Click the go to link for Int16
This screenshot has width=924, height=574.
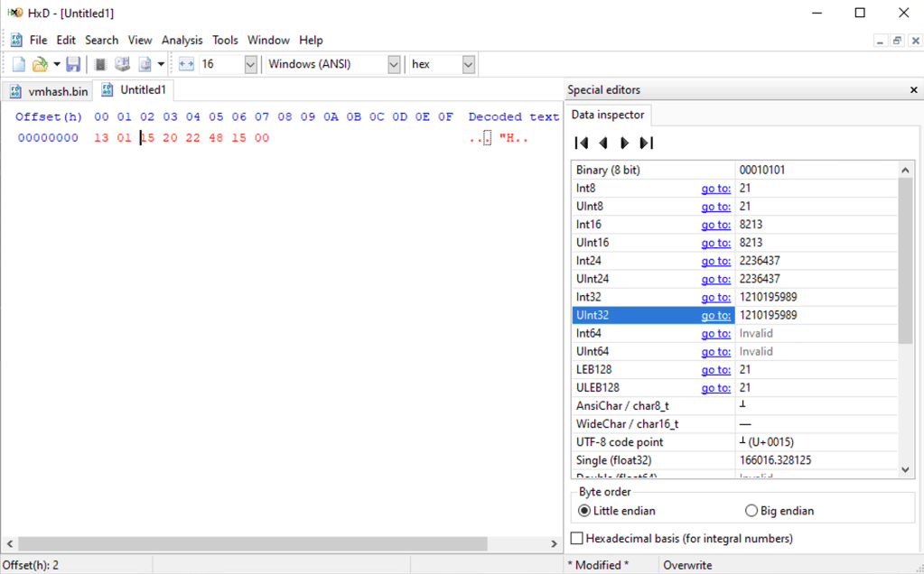[715, 225]
